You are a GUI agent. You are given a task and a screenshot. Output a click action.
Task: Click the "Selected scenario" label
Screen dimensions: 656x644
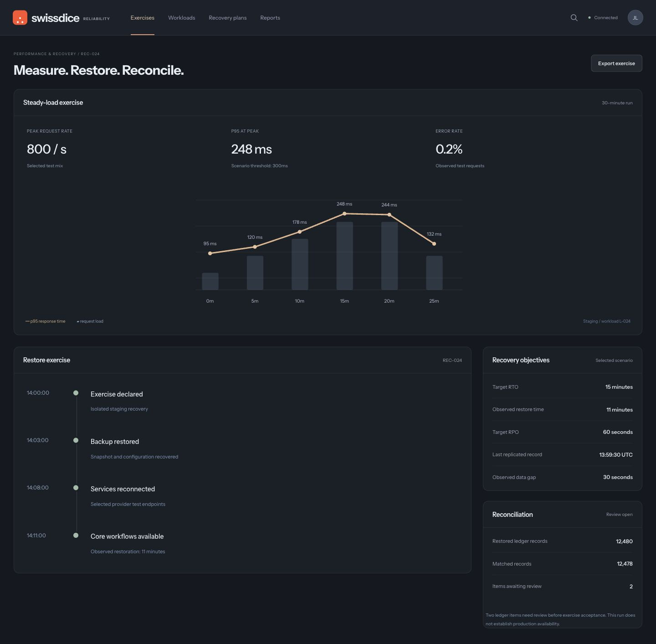(614, 361)
